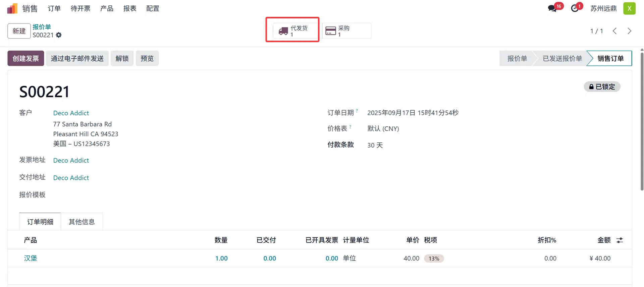
Task: Open the 订单 menu
Action: pos(54,8)
